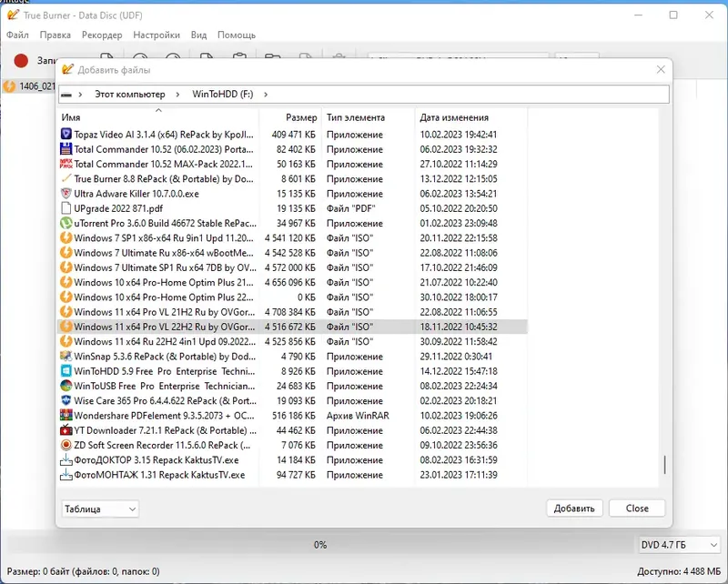The height and width of the screenshot is (584, 728).
Task: Expand the chevron after WinToHDD (F:) in path
Action: (266, 95)
